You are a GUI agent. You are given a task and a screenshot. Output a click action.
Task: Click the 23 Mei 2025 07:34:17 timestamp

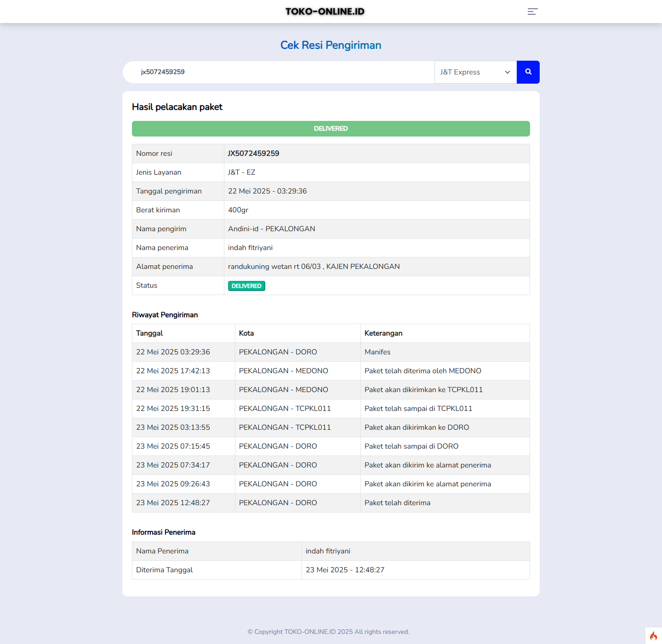(x=173, y=465)
